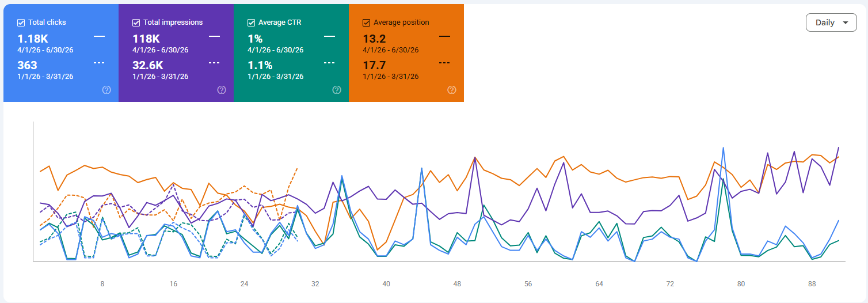Open help icon on Total impressions card
The width and height of the screenshot is (868, 303).
[222, 90]
